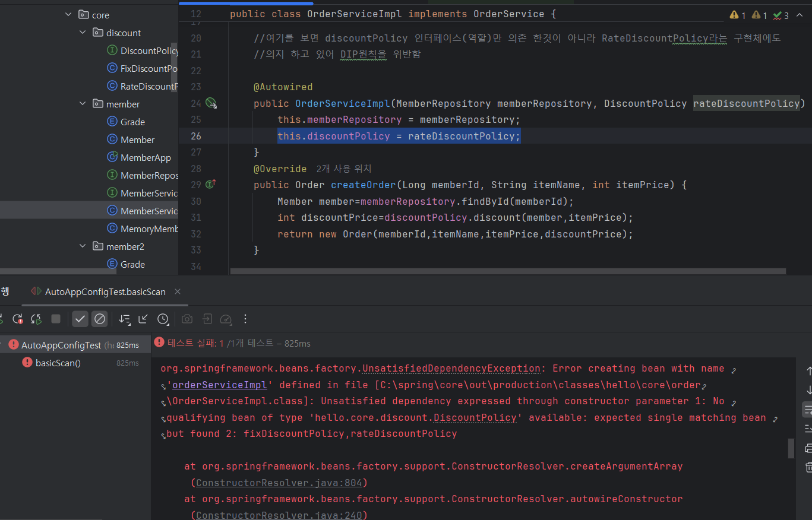Clear console output with trash icon
Image resolution: width=812 pixels, height=520 pixels.
click(808, 467)
